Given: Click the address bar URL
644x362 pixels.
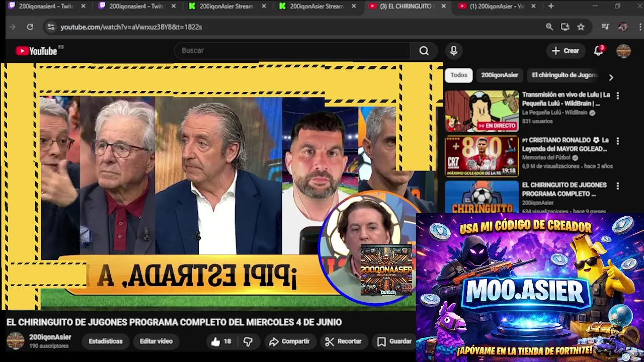Looking at the screenshot, I should (x=131, y=27).
